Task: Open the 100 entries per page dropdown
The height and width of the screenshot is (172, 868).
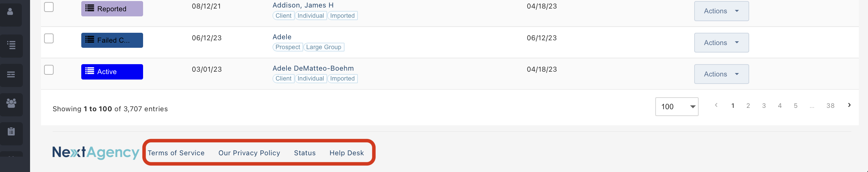Action: [x=676, y=107]
